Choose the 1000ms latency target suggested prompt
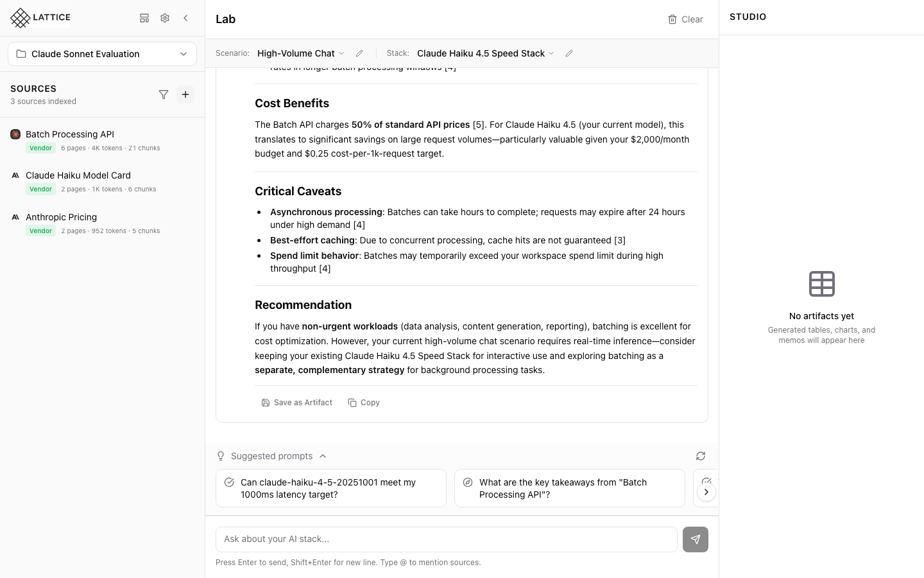The height and width of the screenshot is (578, 924). click(x=330, y=488)
